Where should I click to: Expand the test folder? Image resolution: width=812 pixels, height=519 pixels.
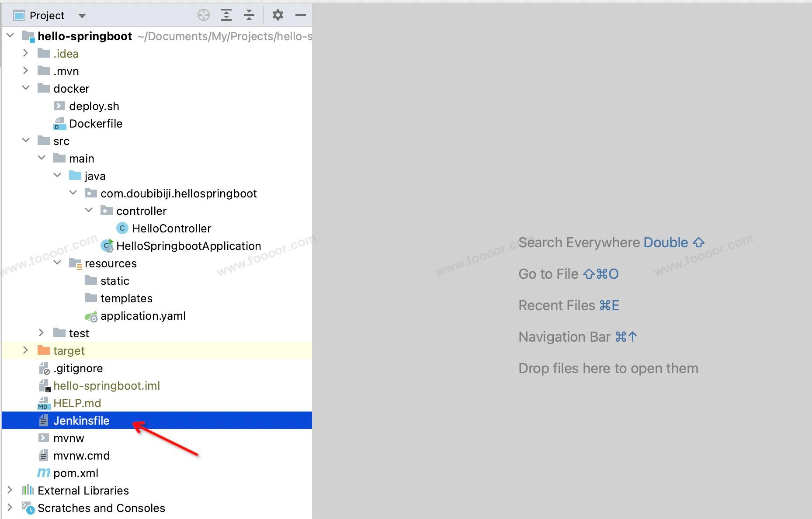click(x=41, y=333)
